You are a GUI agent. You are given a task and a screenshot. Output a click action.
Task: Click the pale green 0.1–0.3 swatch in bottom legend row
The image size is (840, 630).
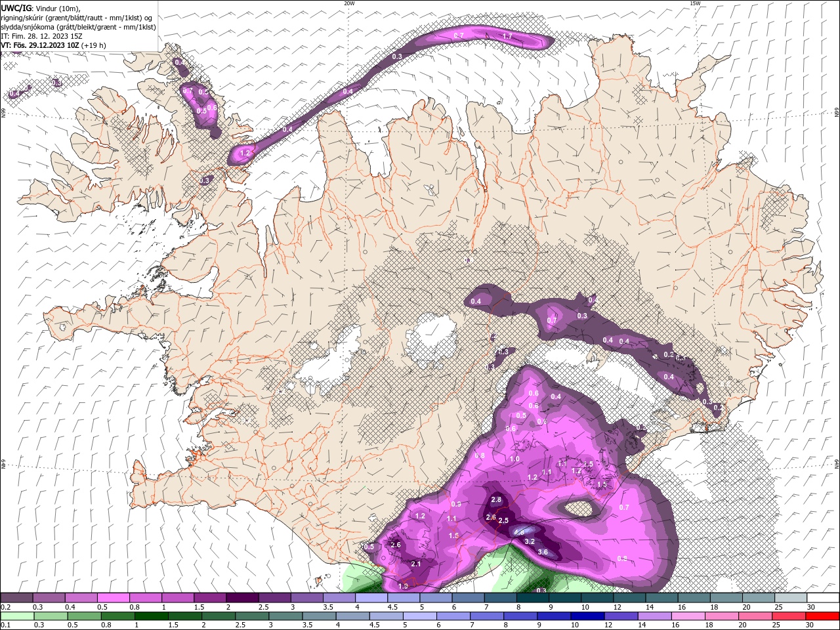tap(17, 616)
